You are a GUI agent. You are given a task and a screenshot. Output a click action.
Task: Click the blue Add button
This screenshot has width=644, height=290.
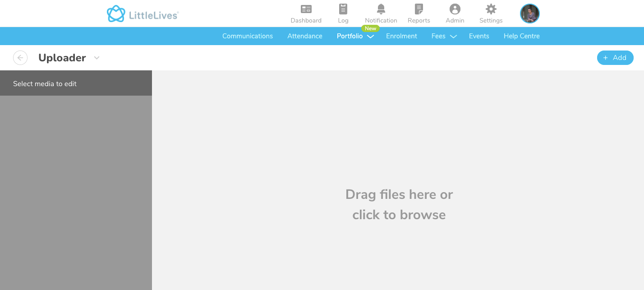click(x=615, y=58)
